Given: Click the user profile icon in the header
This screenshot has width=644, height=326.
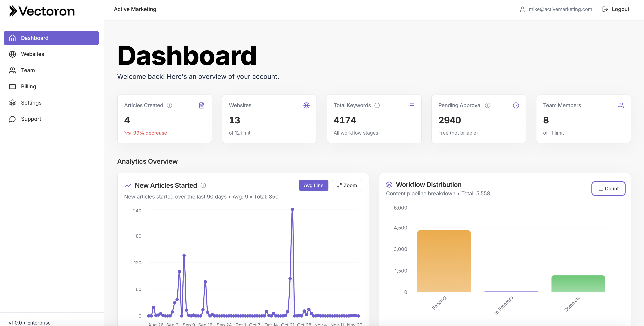Looking at the screenshot, I should (x=522, y=9).
